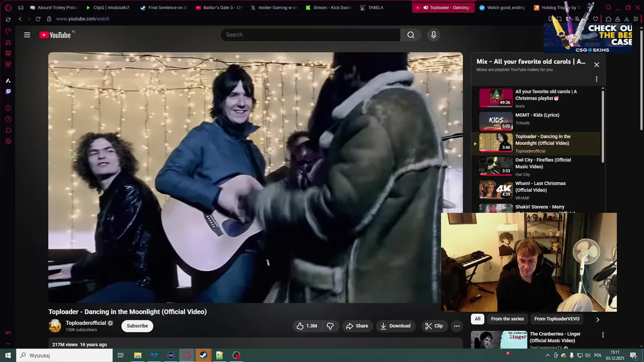
Task: Add page to bookmarks heart icon
Action: tap(596, 19)
